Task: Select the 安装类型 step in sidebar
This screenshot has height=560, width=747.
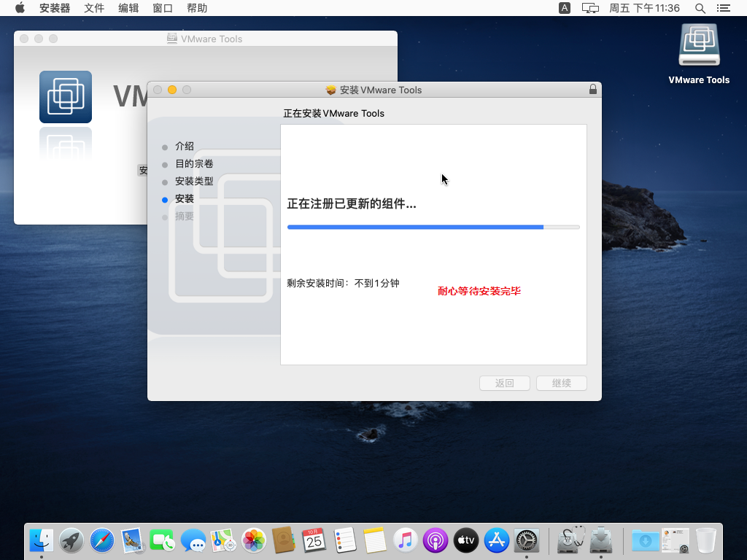Action: pyautogui.click(x=194, y=182)
